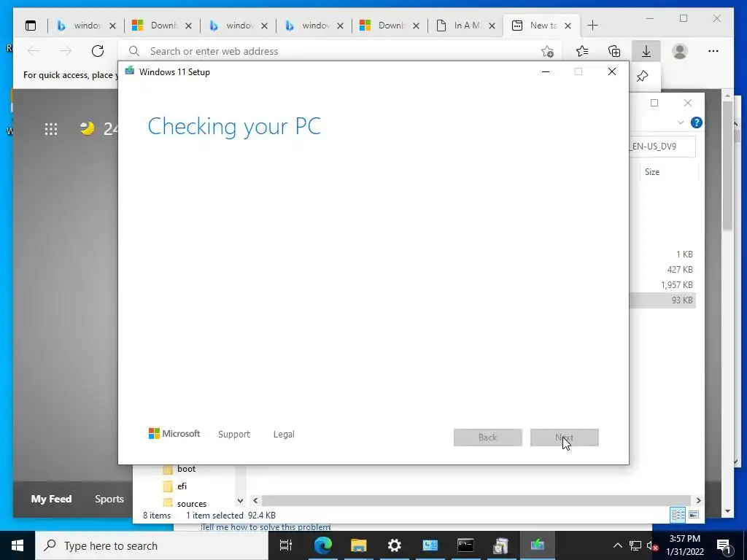Switch File Explorer to large icons view

694,515
